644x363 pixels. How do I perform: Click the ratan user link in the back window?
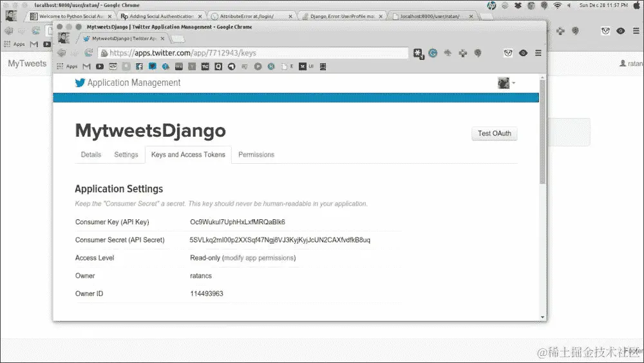coord(632,63)
